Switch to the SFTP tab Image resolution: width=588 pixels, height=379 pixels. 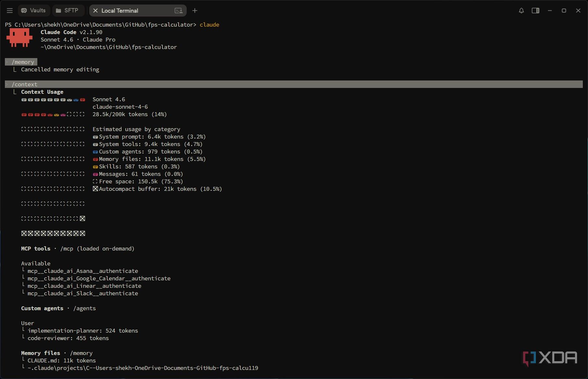(x=68, y=10)
